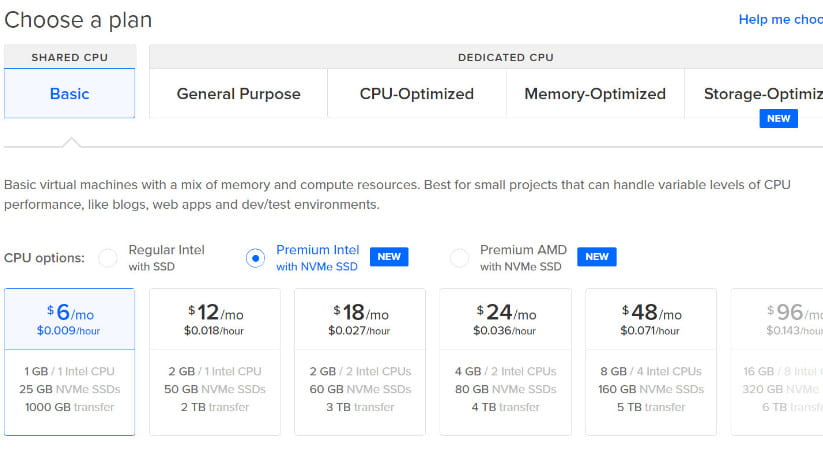Open the General Purpose tab

click(x=238, y=94)
